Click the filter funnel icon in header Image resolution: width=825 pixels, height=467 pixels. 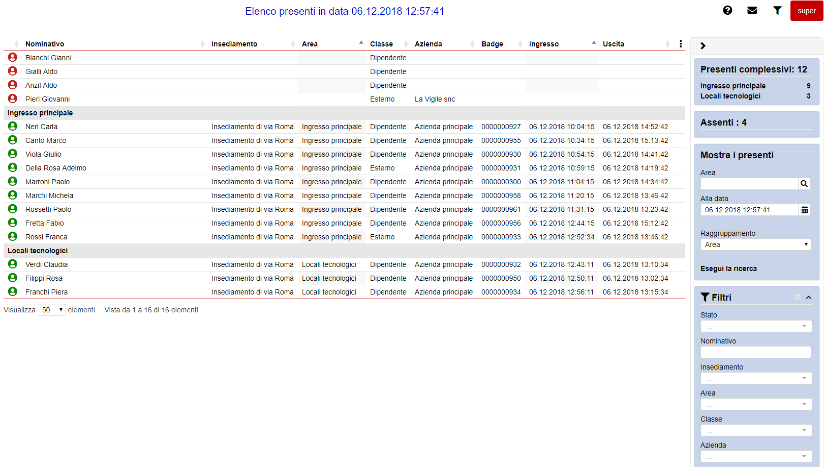(x=777, y=10)
